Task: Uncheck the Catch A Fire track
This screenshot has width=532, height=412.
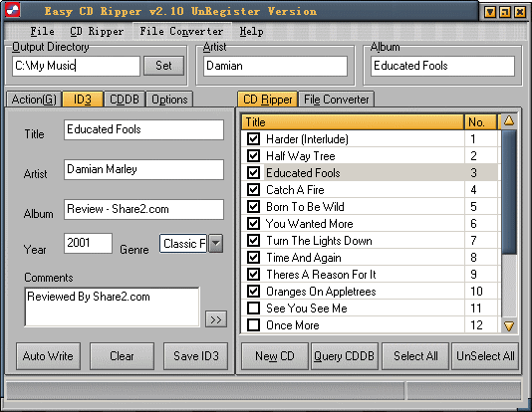Action: click(x=253, y=190)
